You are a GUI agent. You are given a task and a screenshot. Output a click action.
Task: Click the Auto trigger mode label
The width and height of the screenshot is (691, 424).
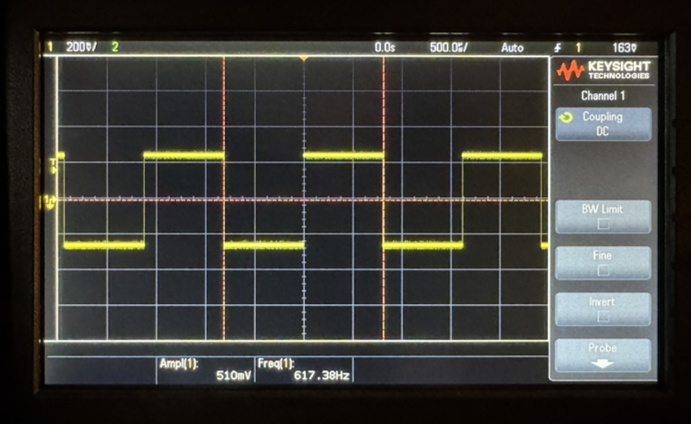512,48
